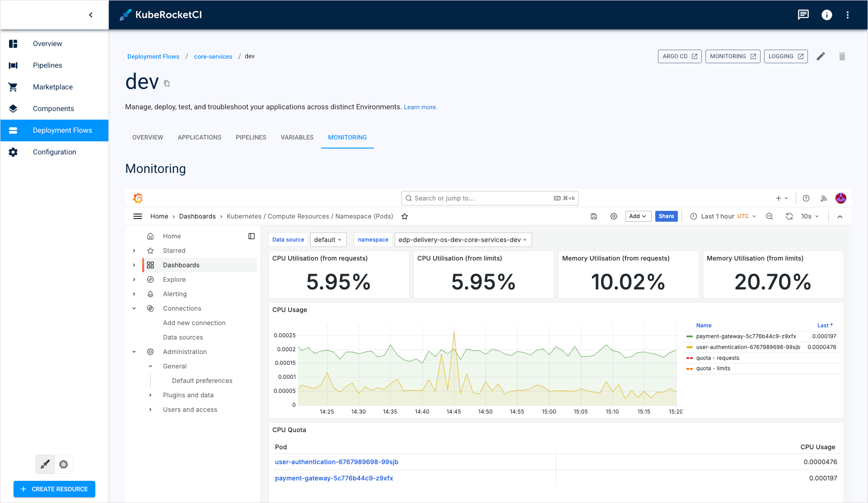Image resolution: width=868 pixels, height=503 pixels.
Task: Open the Alerting section in Grafana
Action: [x=175, y=294]
